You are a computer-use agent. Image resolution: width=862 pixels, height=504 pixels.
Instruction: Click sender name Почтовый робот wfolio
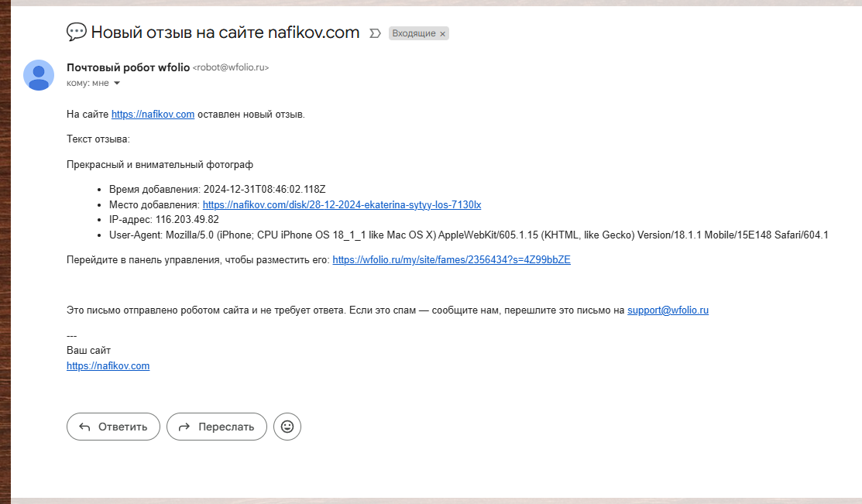(128, 67)
